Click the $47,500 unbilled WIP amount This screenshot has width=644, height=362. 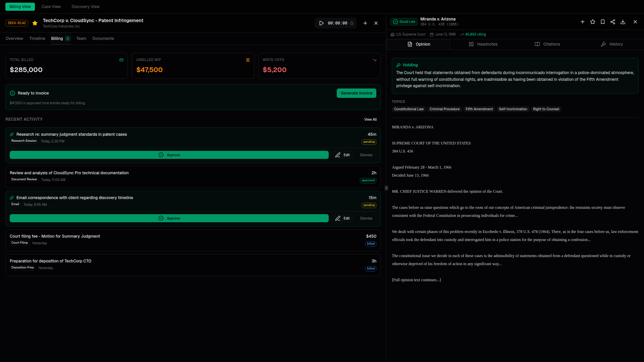(x=150, y=70)
